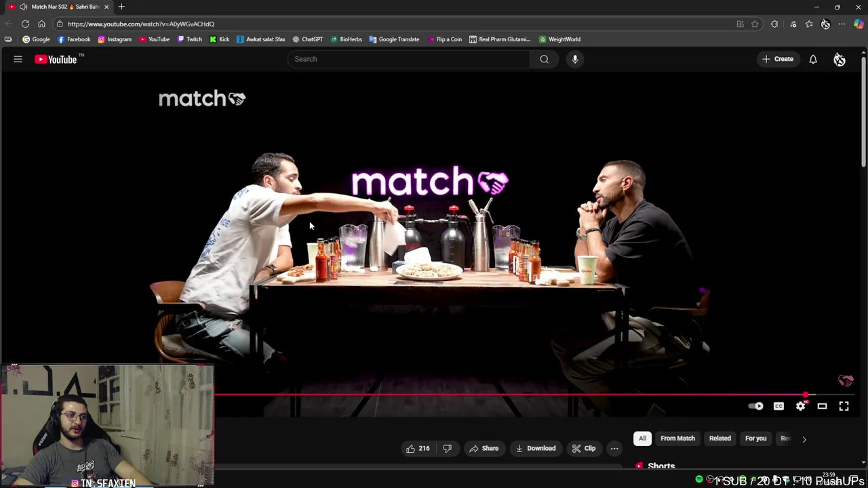868x488 pixels.
Task: Add this page to favorites star
Action: point(755,24)
